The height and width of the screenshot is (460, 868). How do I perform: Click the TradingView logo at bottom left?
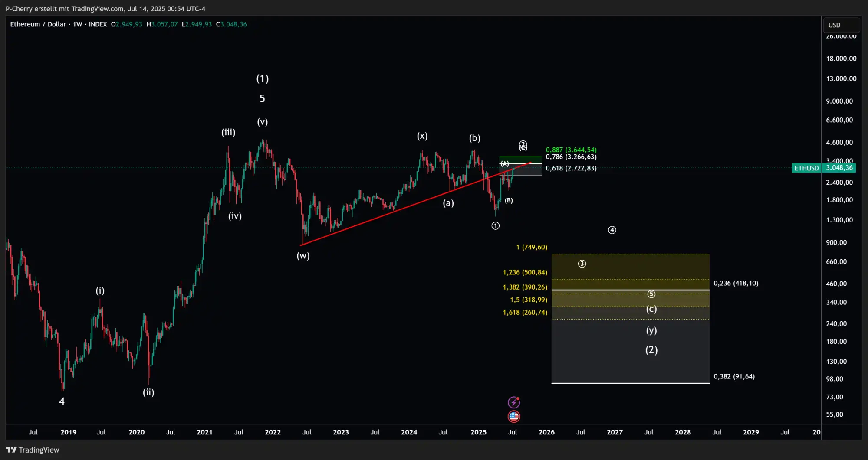click(x=33, y=450)
